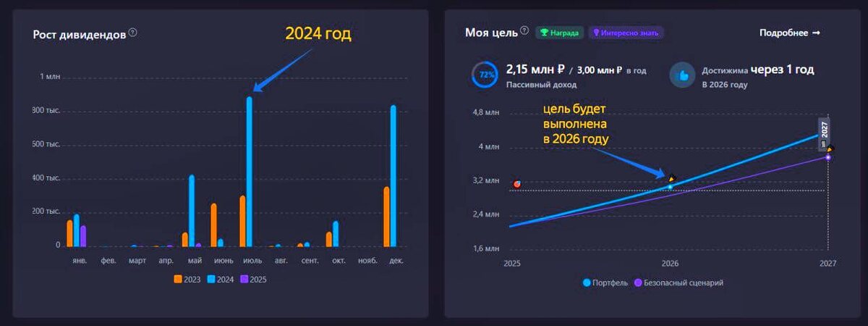Select the orange June 2023 bar
This screenshot has height=326, width=868.
pyautogui.click(x=213, y=225)
